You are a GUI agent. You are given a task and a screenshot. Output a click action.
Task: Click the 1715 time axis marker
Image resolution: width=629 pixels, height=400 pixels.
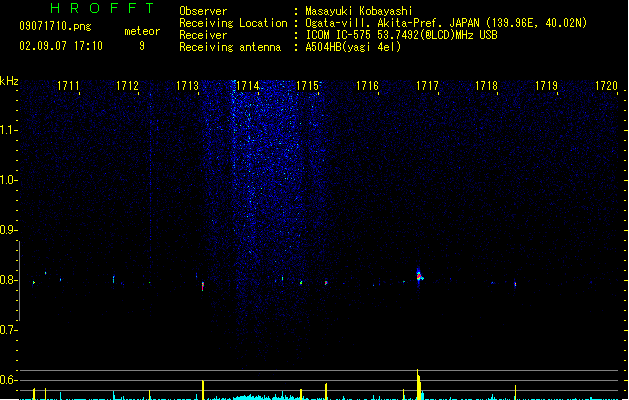(307, 86)
